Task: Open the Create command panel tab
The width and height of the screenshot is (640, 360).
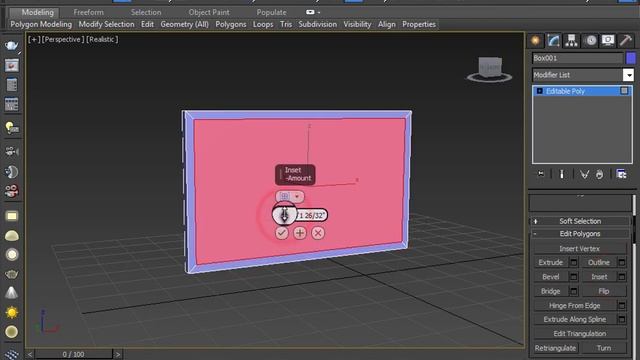Action: click(536, 40)
